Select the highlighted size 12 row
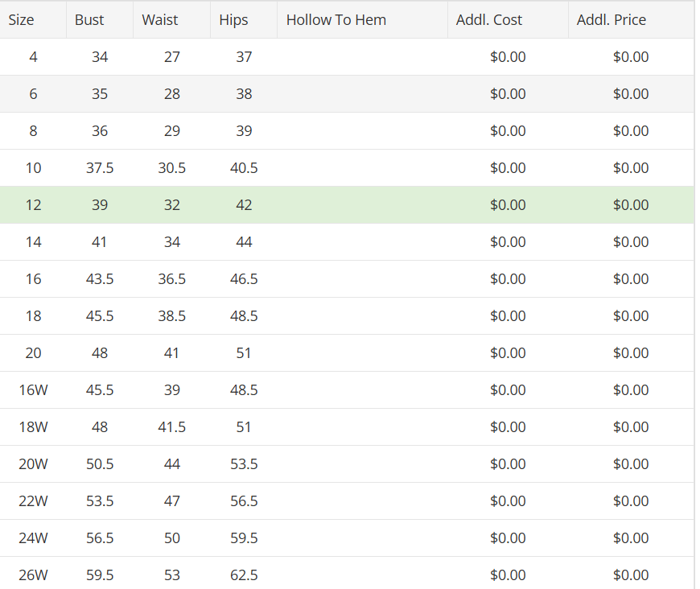This screenshot has width=700, height=589. click(x=347, y=205)
